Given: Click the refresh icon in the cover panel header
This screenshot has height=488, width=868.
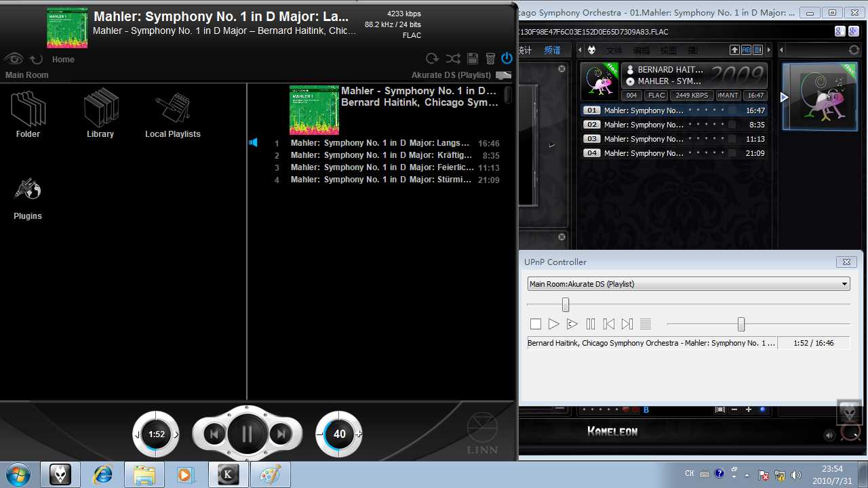Looking at the screenshot, I should tap(854, 50).
